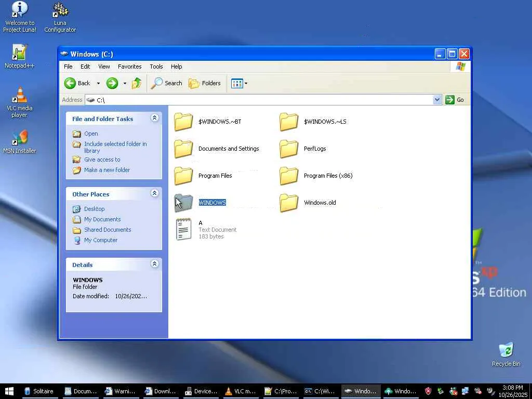This screenshot has width=532, height=399.
Task: Open the View menu
Action: (x=104, y=66)
